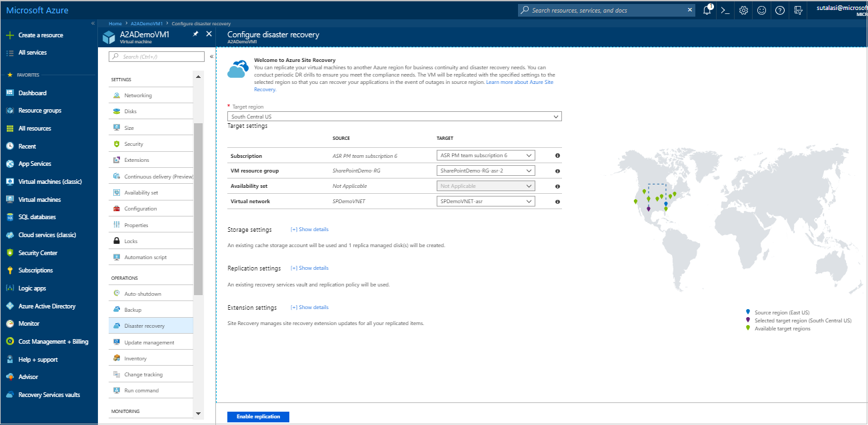Collapse the left Azure sidebar

pyautogui.click(x=93, y=23)
